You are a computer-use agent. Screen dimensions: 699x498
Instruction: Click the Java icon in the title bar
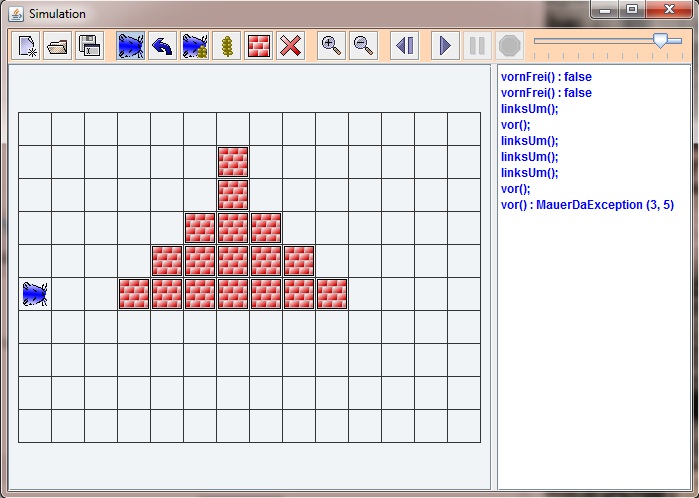click(16, 14)
